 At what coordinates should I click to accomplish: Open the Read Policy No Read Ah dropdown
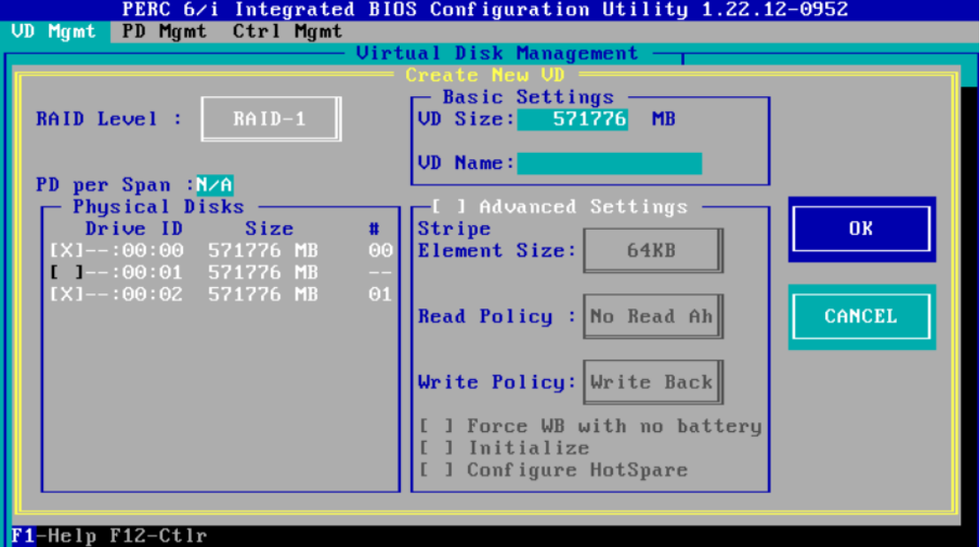pyautogui.click(x=653, y=316)
